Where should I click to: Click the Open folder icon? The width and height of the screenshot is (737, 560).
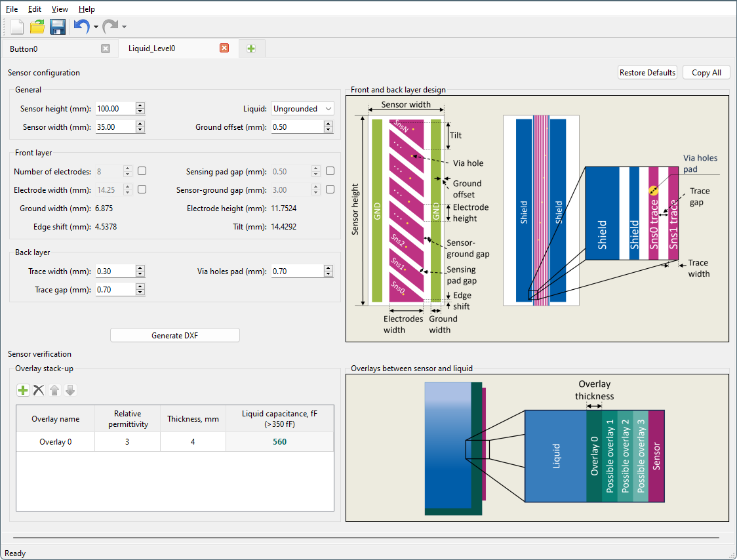click(x=37, y=27)
